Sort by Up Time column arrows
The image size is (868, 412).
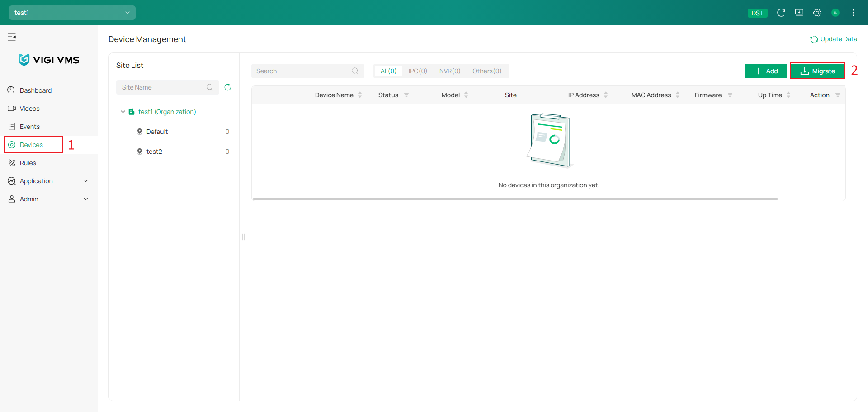(x=788, y=95)
